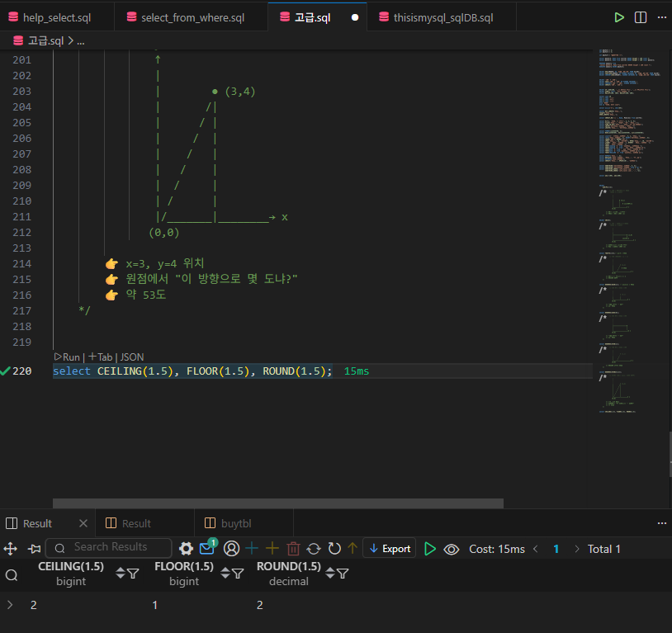Run SQL with the top-right play icon
The width and height of the screenshot is (672, 633).
click(619, 17)
